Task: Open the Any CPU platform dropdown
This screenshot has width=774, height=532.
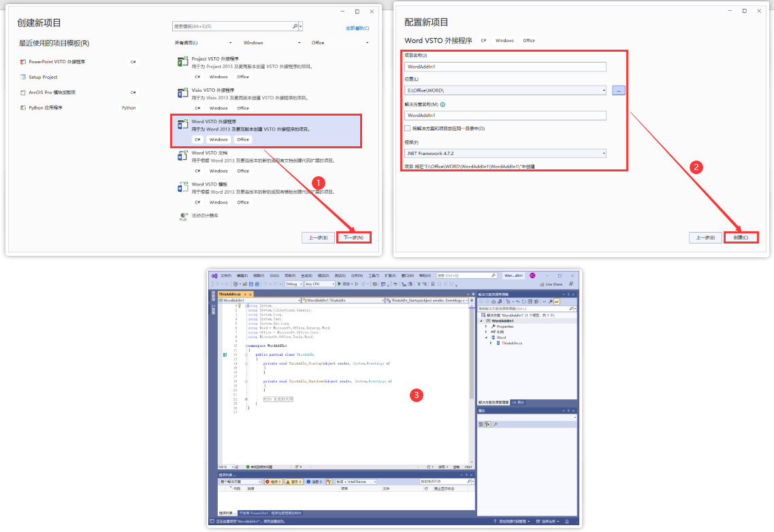Action: (319, 284)
